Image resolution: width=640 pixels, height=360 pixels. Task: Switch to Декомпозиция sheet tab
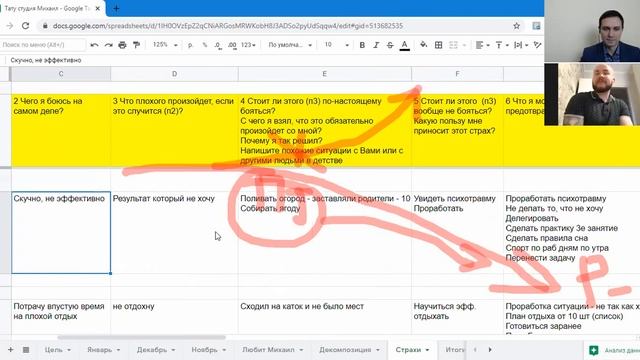(349, 350)
